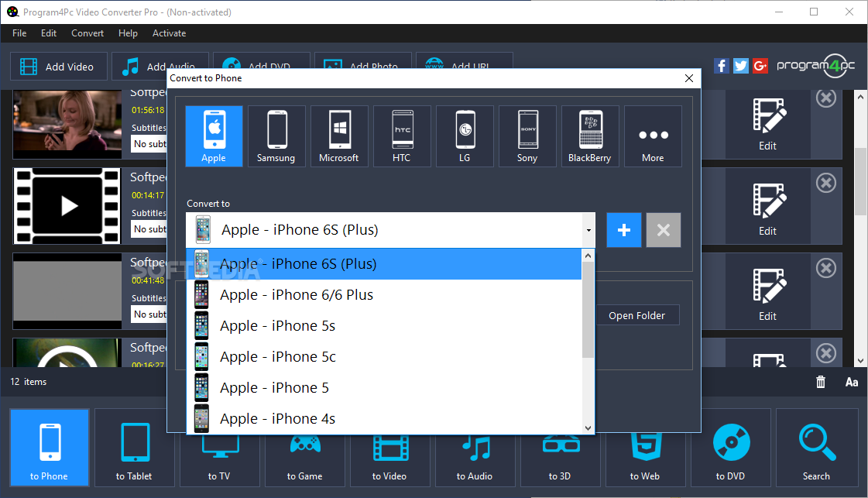
Task: Choose Apple - iPhone 5s
Action: [384, 326]
